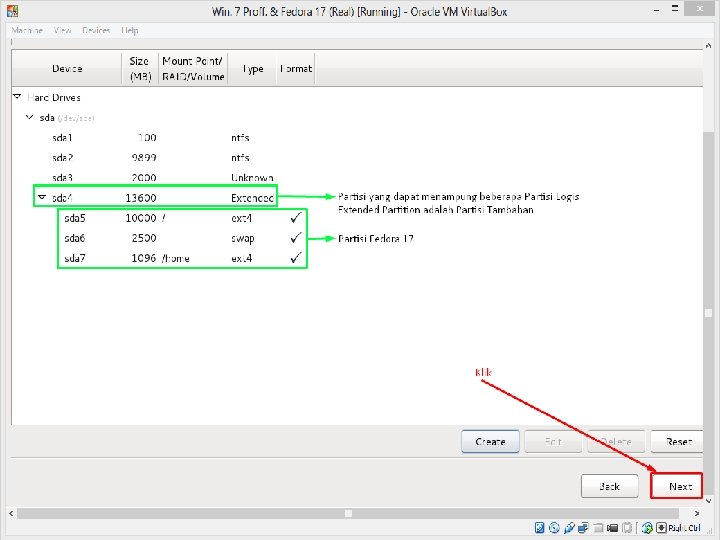Click the Type column header
Image resolution: width=720 pixels, height=540 pixels.
click(253, 68)
